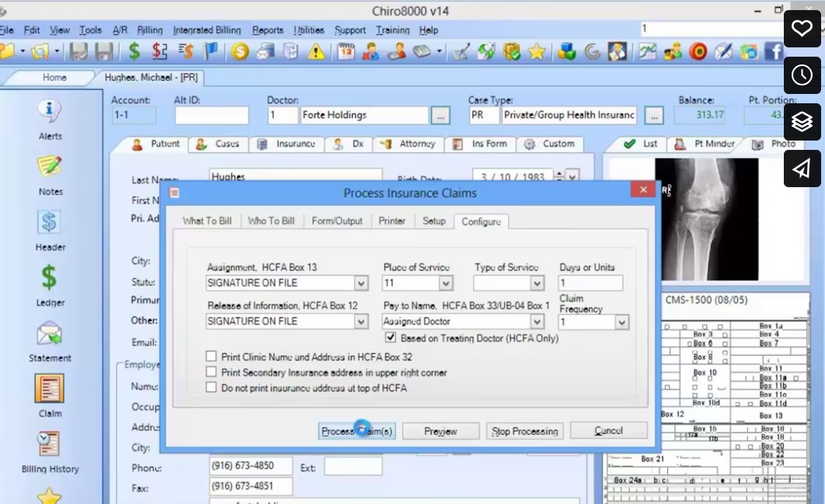The height and width of the screenshot is (504, 825).
Task: Click the red dollar sign toolbar icon
Action: point(159,51)
